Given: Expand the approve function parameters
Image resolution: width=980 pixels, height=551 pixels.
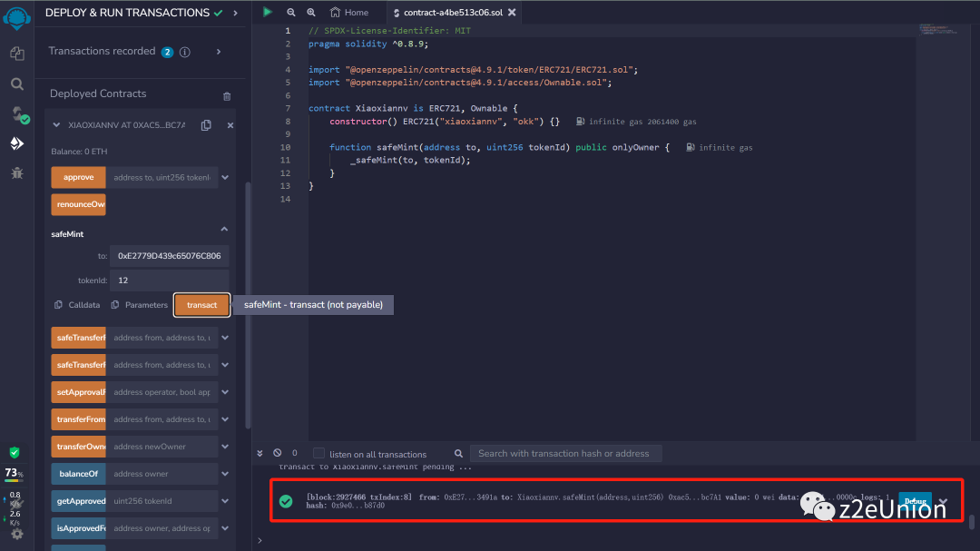Looking at the screenshot, I should click(x=225, y=177).
